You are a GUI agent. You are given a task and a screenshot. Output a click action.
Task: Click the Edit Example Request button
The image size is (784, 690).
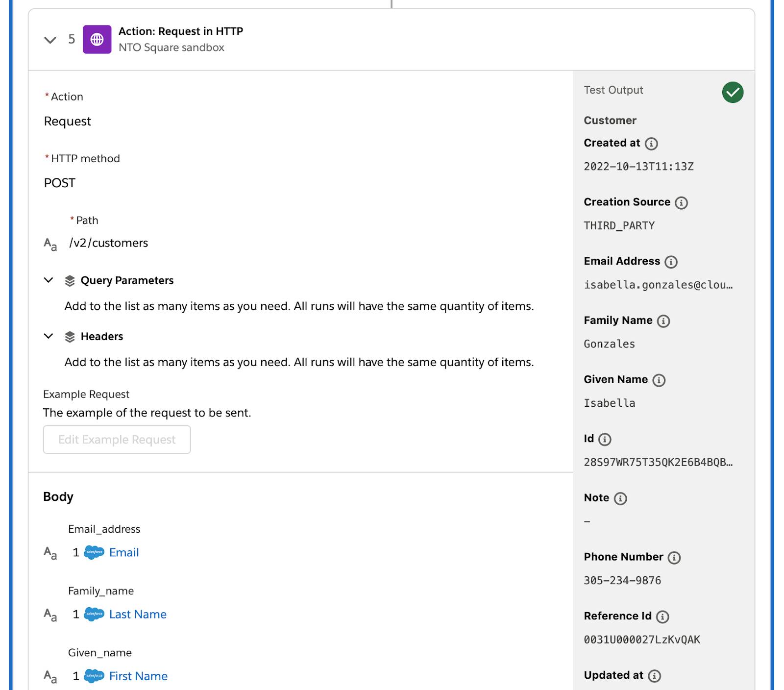point(117,440)
